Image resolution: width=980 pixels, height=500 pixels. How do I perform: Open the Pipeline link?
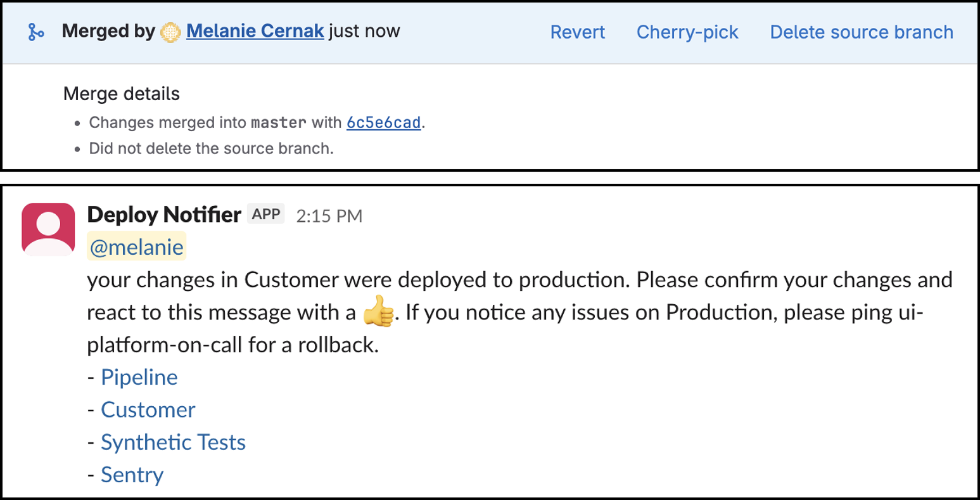point(139,377)
